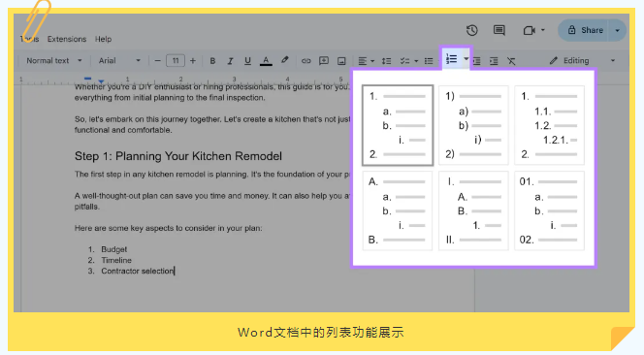Click the add comment icon
Image resolution: width=644 pixels, height=355 pixels.
pos(324,61)
